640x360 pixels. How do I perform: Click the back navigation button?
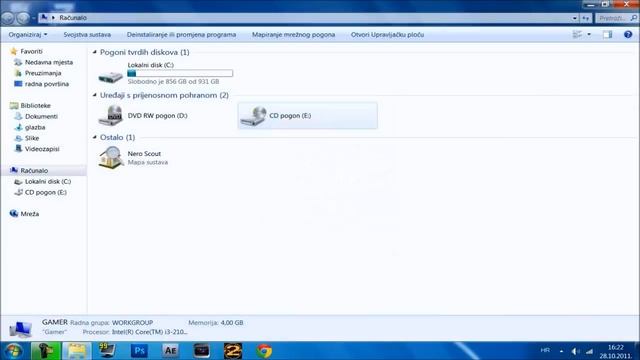8,18
